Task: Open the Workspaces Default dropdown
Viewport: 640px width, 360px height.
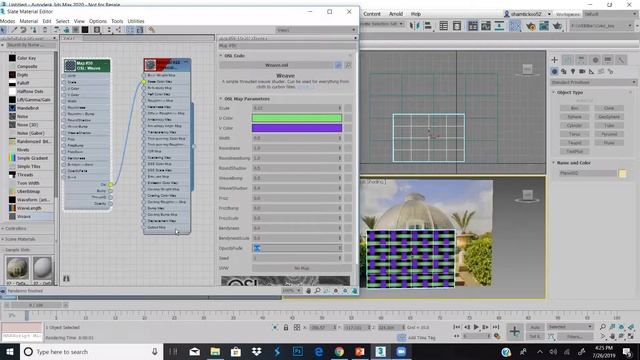Action: (x=610, y=14)
